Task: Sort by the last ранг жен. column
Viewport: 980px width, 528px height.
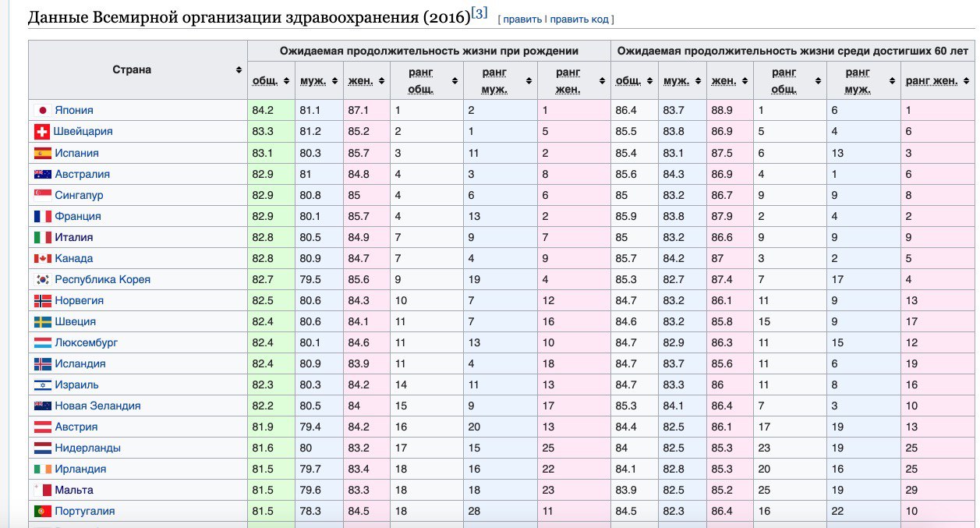Action: tap(937, 80)
